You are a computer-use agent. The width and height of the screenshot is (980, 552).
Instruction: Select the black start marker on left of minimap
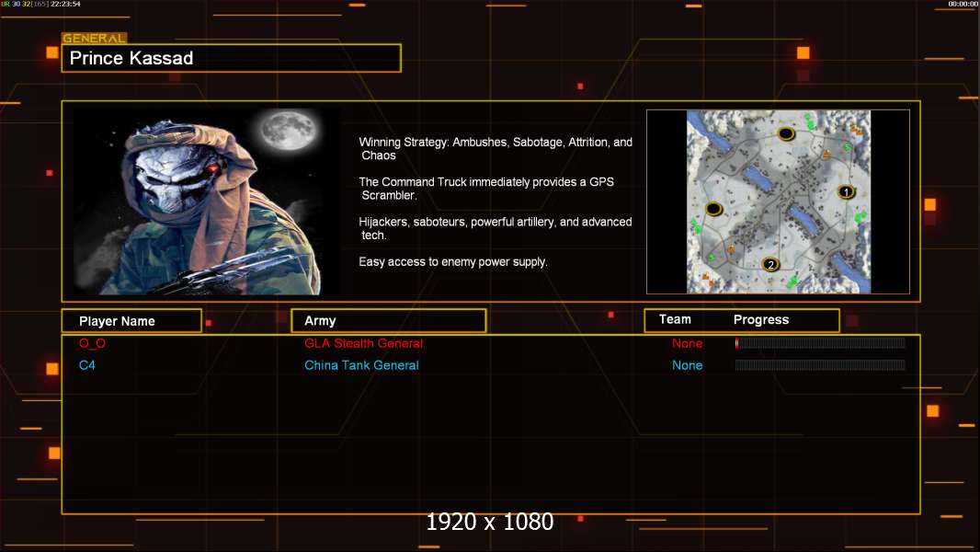click(x=713, y=209)
